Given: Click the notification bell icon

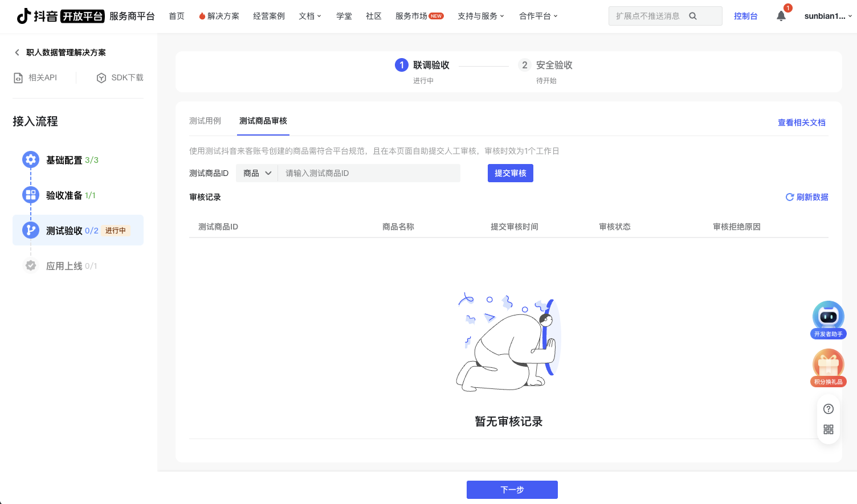Looking at the screenshot, I should 781,16.
